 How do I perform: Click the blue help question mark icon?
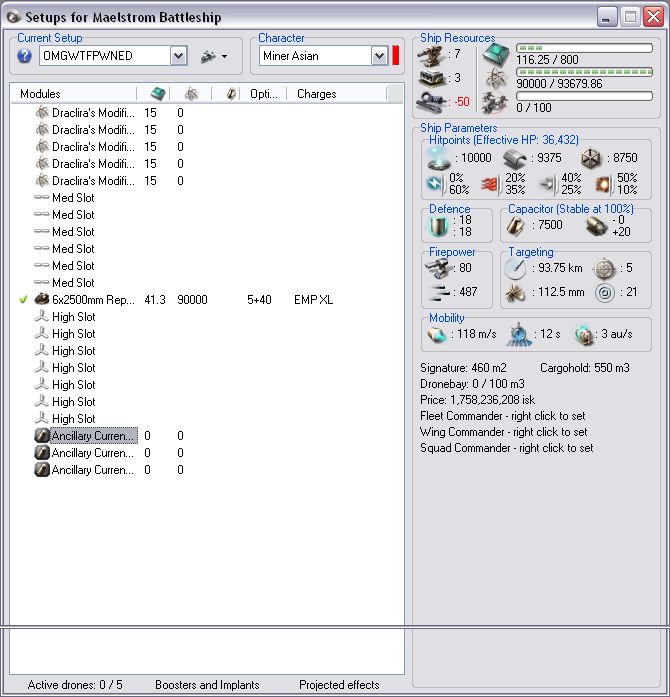click(x=24, y=56)
